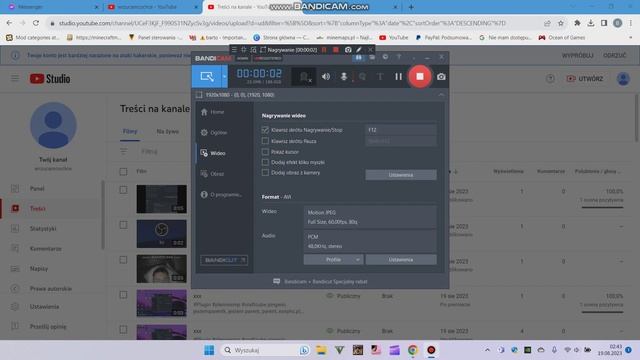Open File Explorer from the taskbar
Viewport: 640px width, 360px height.
(x=321, y=350)
